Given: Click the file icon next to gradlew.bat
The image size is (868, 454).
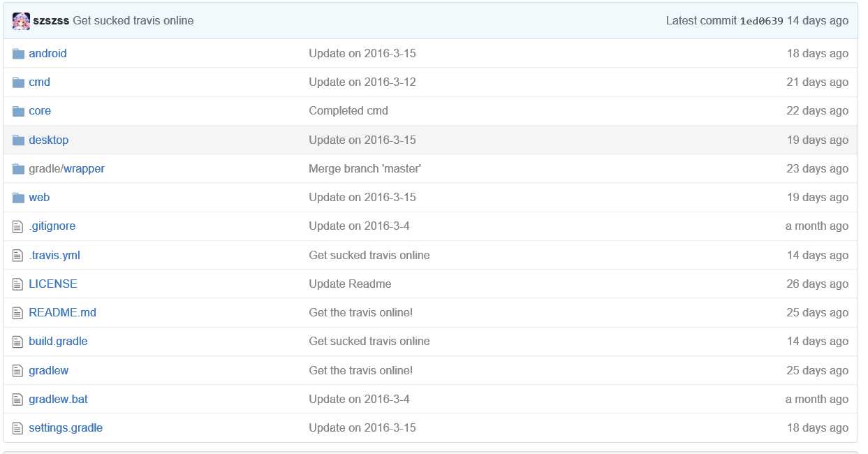Looking at the screenshot, I should 18,400.
